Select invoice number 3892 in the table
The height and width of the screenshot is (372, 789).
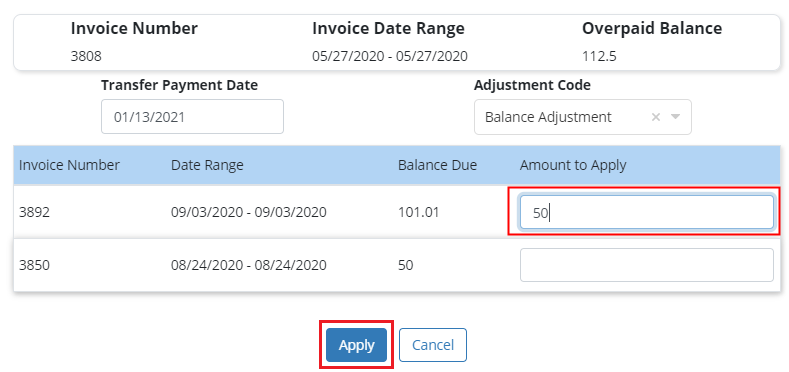click(34, 212)
